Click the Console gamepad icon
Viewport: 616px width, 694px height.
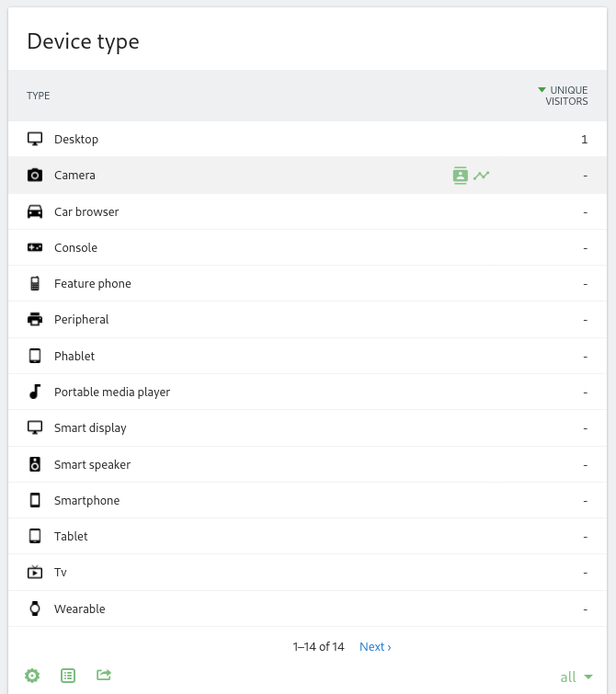pos(35,248)
